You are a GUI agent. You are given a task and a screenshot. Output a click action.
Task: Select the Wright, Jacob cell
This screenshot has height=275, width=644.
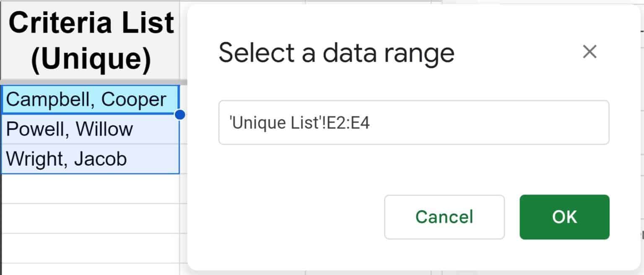(91, 159)
